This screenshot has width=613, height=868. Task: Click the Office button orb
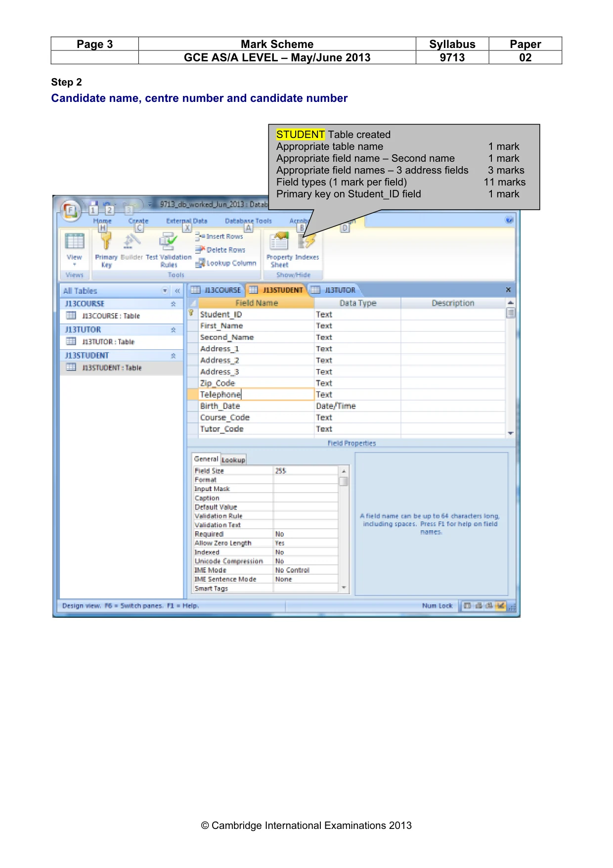71,210
